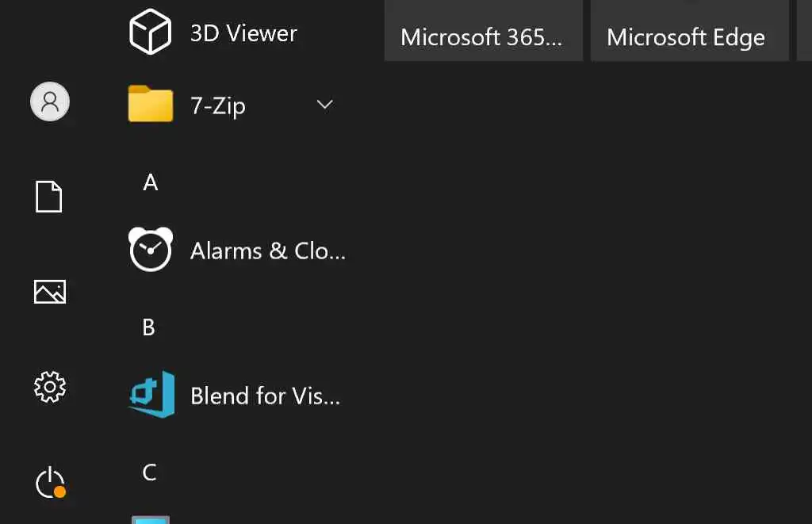Open Settings gear icon
The height and width of the screenshot is (524, 812).
[x=50, y=387]
